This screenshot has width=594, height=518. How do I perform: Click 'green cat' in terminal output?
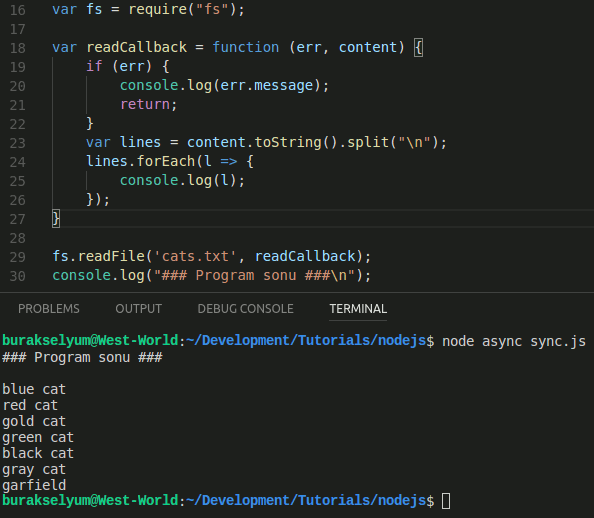pos(38,437)
